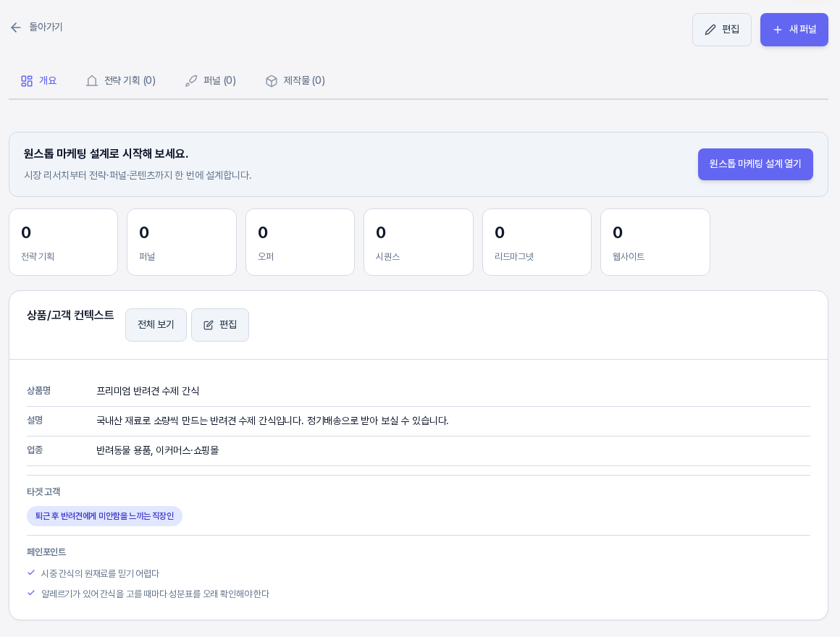This screenshot has width=840, height=637.
Task: Select the 오퍼 stat card
Action: (x=300, y=242)
